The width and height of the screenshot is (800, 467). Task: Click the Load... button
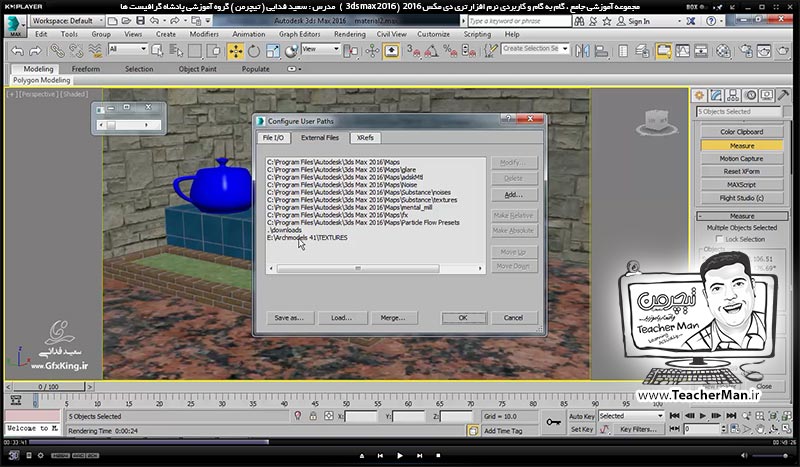[x=341, y=317]
